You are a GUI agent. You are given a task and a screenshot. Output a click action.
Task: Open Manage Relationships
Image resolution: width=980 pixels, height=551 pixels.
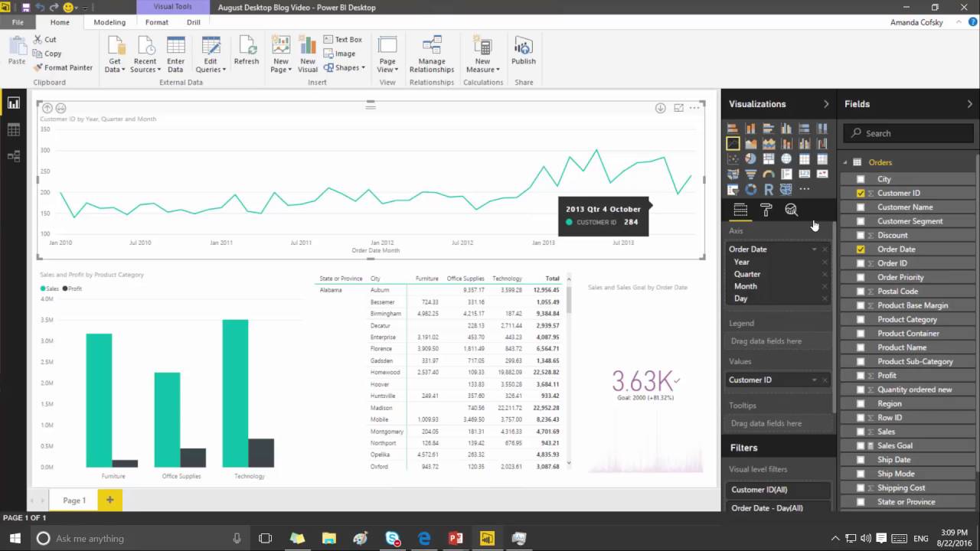pos(432,54)
